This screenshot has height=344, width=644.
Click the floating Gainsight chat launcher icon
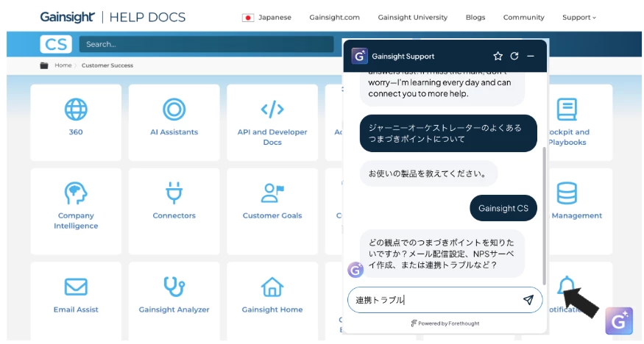click(619, 320)
